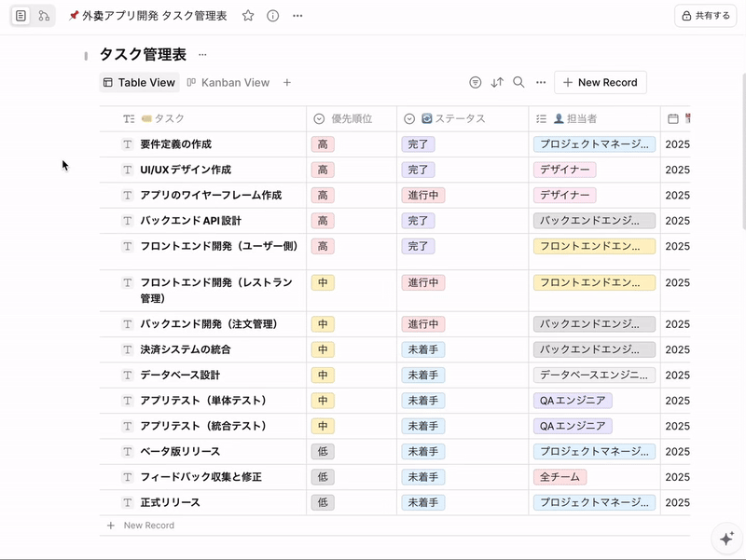746x560 pixels.
Task: Click the calendar icon on the rightmost column header
Action: tap(673, 118)
